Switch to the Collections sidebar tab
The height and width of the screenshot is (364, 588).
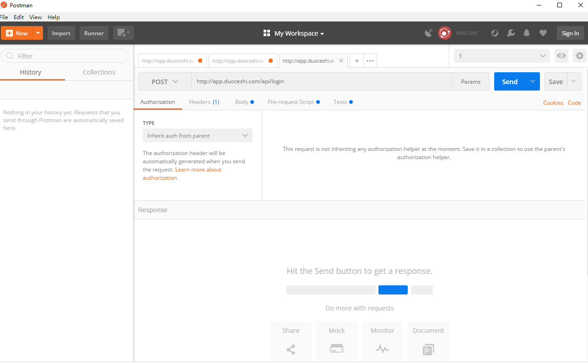(99, 72)
